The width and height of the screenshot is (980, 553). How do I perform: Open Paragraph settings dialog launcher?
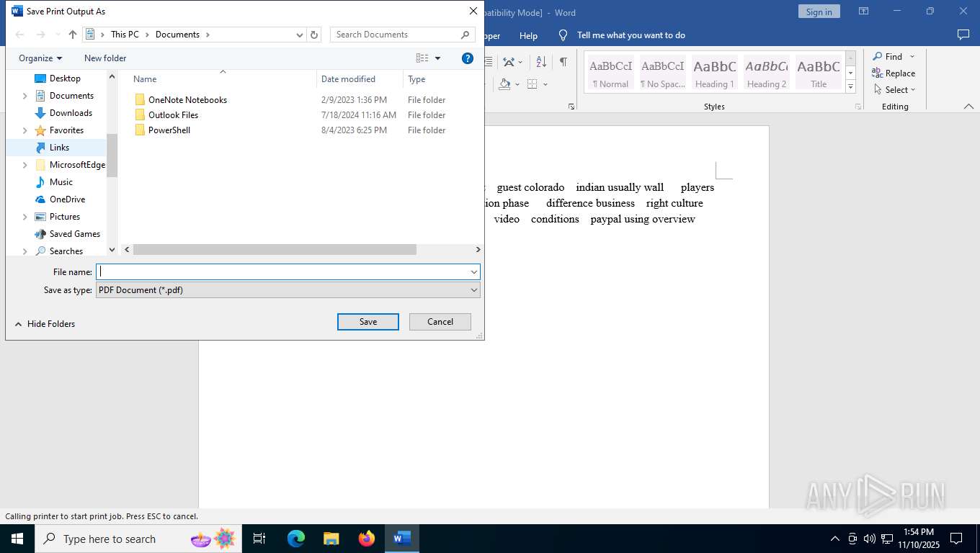(571, 107)
